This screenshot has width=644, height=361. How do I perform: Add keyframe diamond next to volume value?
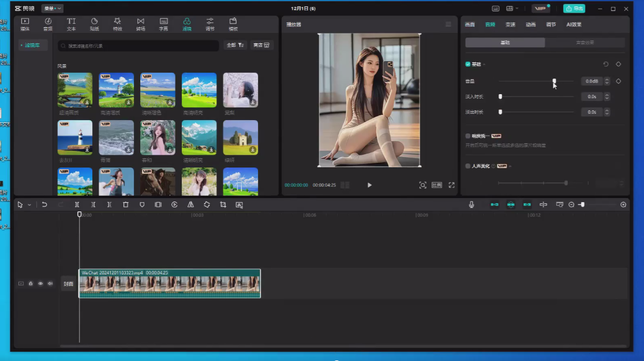coord(619,81)
